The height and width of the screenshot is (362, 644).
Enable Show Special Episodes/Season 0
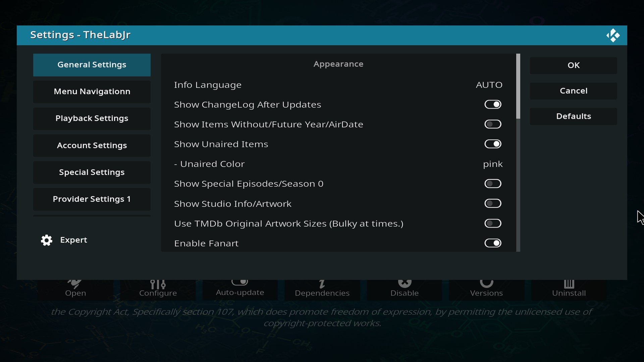pos(492,184)
